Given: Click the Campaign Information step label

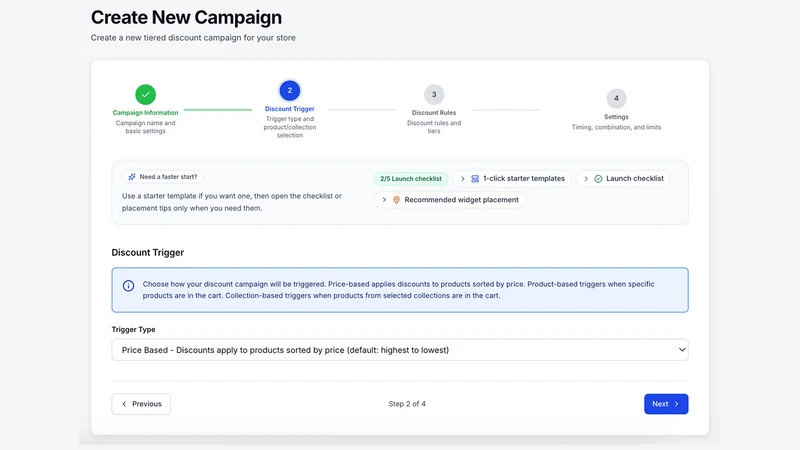Looking at the screenshot, I should 145,113.
